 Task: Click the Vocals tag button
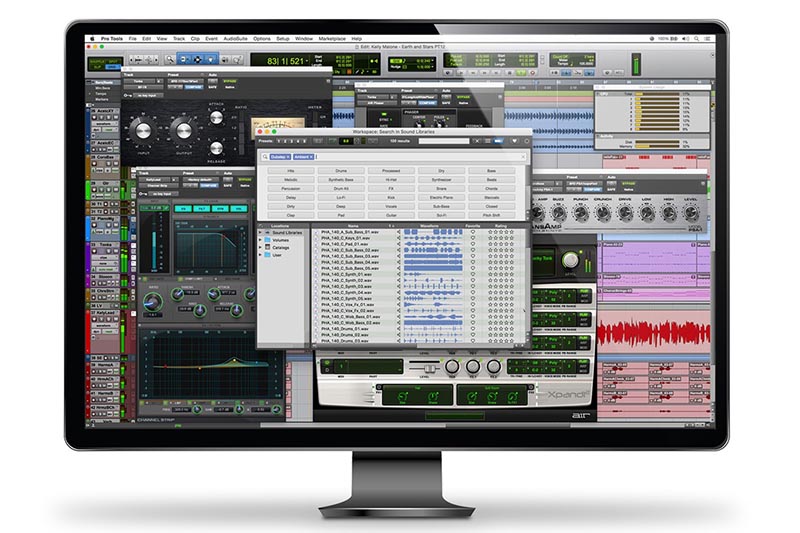point(391,206)
